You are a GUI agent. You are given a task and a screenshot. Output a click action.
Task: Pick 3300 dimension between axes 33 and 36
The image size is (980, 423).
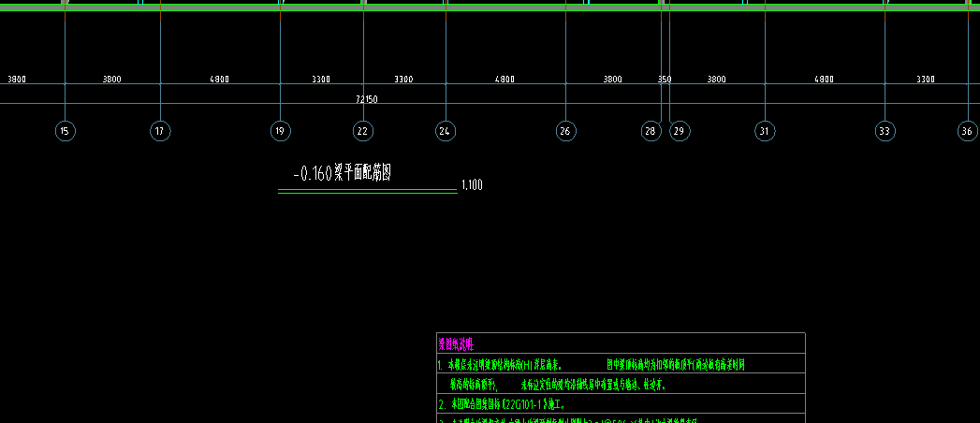pos(926,80)
